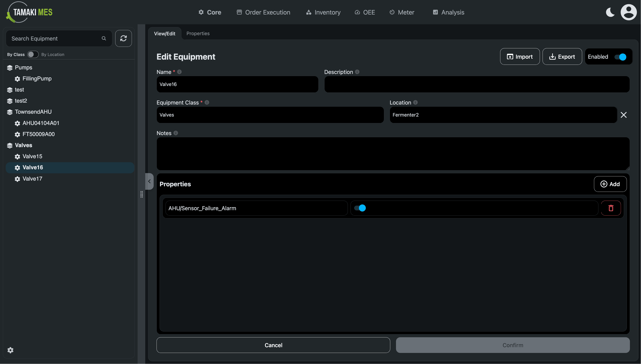Select FillingPump in the tree
The width and height of the screenshot is (641, 364).
coord(37,79)
